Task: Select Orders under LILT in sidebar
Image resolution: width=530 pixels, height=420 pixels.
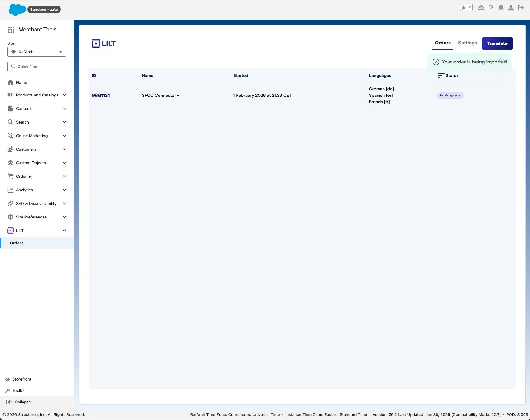Action: click(x=37, y=243)
